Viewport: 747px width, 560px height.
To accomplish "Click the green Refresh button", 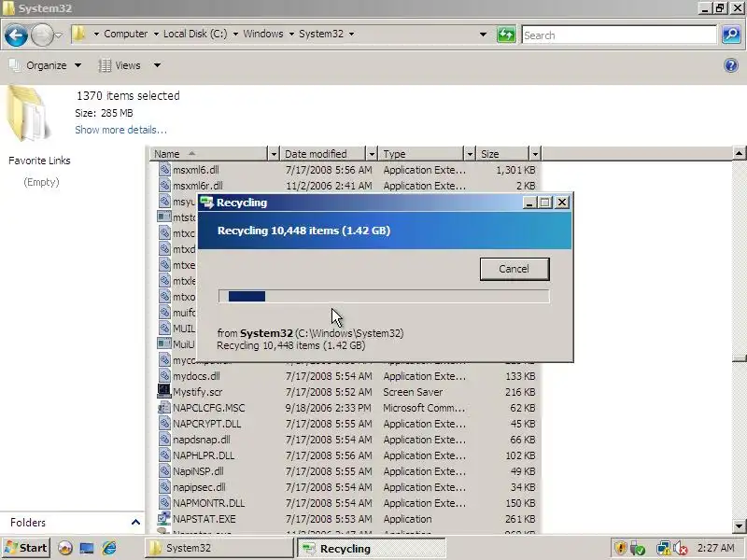I will pyautogui.click(x=506, y=35).
